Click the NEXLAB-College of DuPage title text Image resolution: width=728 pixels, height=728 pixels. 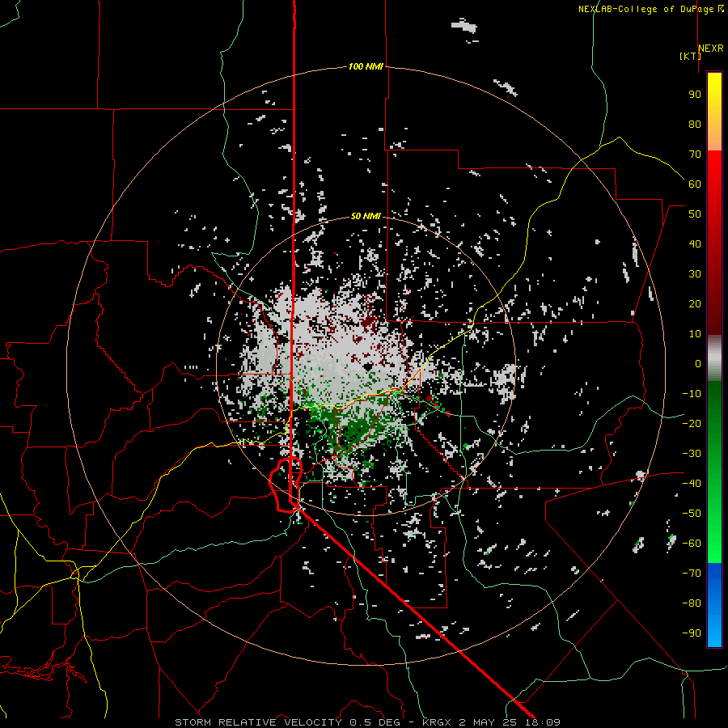[x=645, y=9]
